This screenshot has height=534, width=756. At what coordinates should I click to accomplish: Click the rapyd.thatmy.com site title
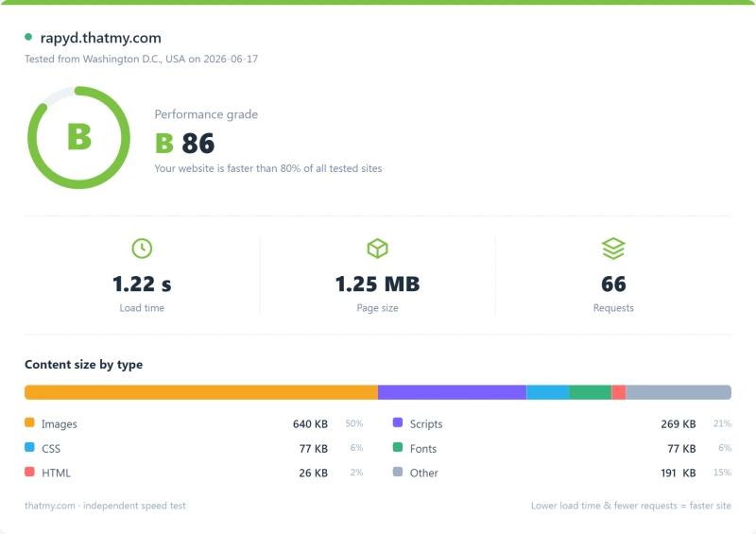pos(101,38)
